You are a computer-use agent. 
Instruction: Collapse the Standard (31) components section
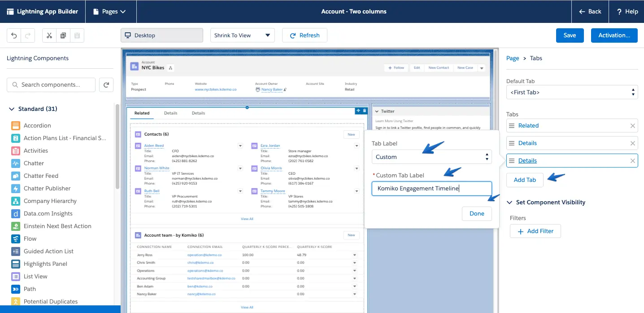click(12, 109)
